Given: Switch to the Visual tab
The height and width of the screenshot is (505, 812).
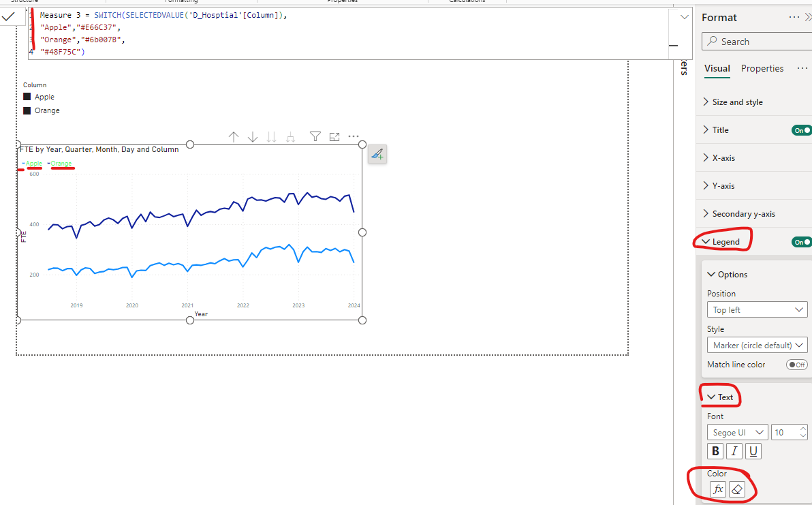Looking at the screenshot, I should [717, 68].
